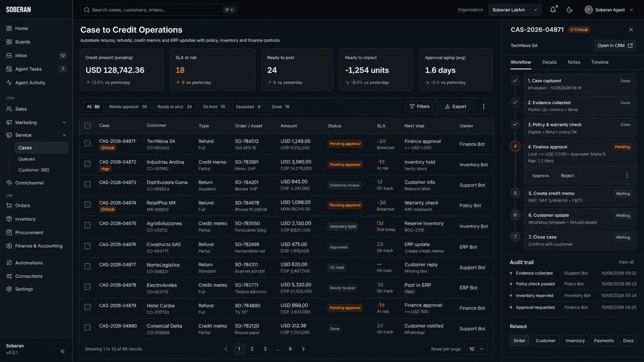
Task: Switch to the Timeline tab
Action: [x=600, y=62]
